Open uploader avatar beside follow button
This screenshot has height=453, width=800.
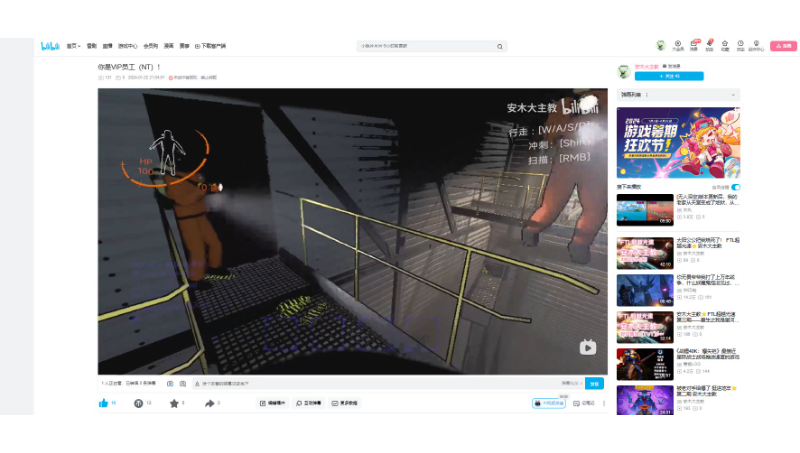[x=624, y=72]
